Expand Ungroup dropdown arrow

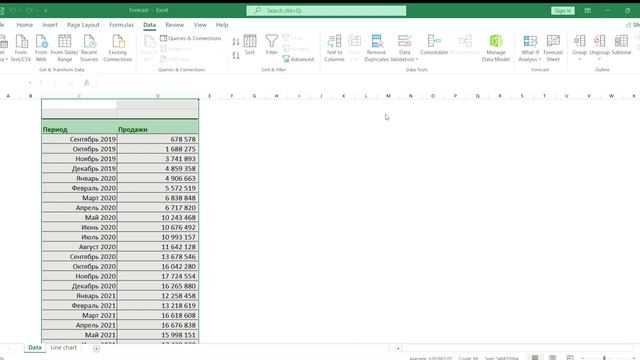(600, 60)
